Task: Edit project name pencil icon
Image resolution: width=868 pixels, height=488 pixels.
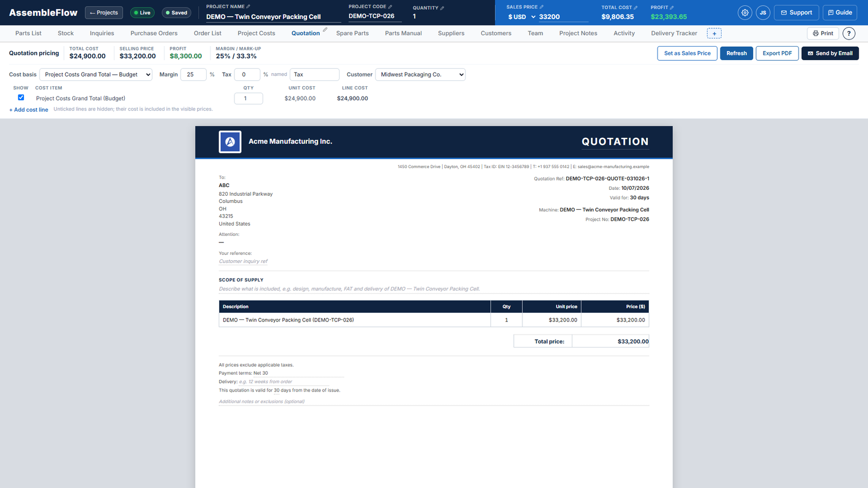Action: tap(248, 7)
